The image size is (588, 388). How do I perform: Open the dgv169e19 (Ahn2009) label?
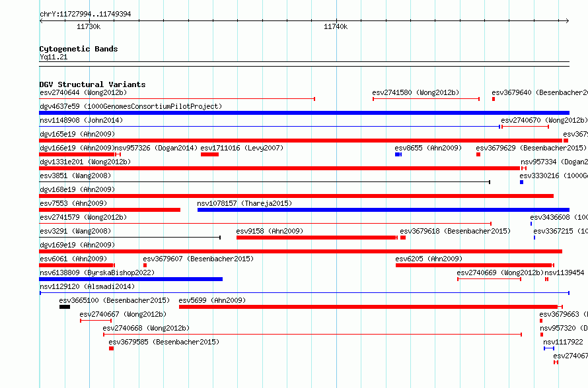(77, 245)
